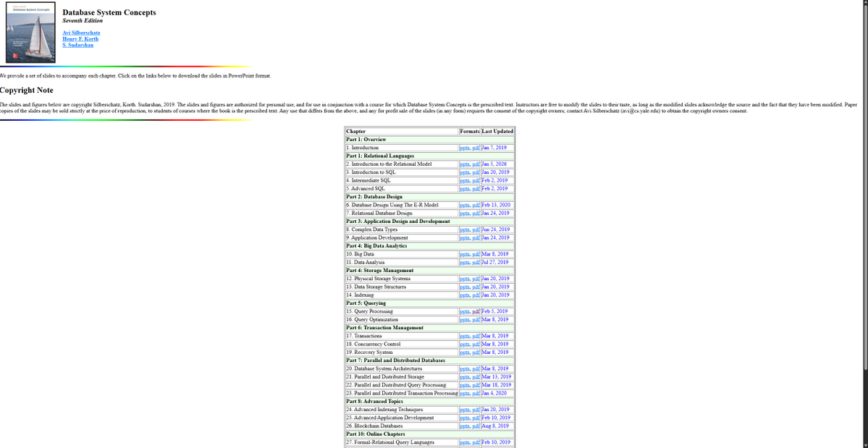Download Parallel and Distributed Storage pptx
This screenshot has height=448, width=868.
465,376
